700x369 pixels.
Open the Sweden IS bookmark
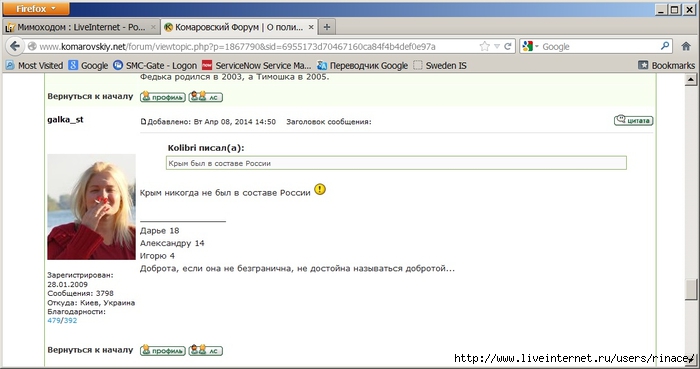click(440, 66)
